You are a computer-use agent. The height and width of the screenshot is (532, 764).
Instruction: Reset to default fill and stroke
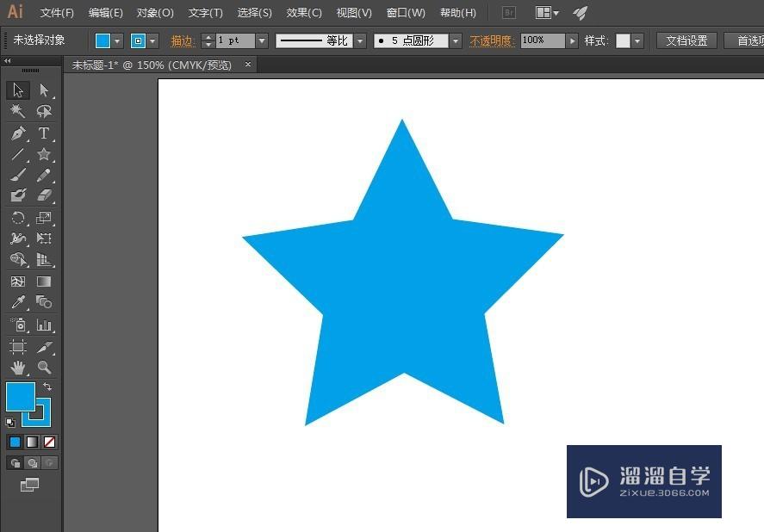pyautogui.click(x=10, y=423)
